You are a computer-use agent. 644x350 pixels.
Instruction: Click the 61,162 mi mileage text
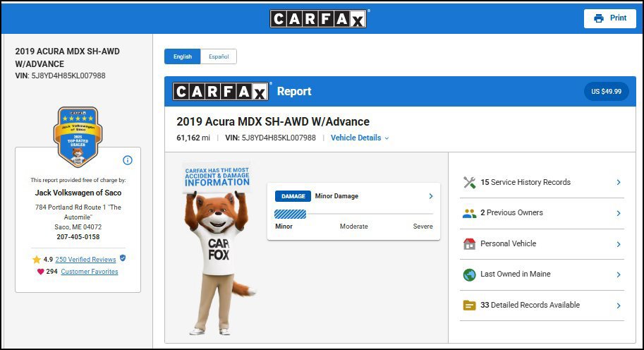point(193,138)
